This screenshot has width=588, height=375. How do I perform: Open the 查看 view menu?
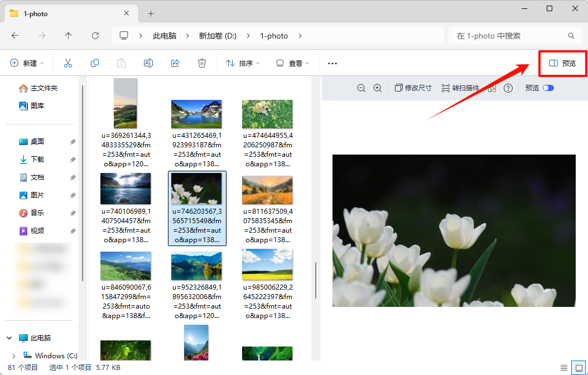293,63
